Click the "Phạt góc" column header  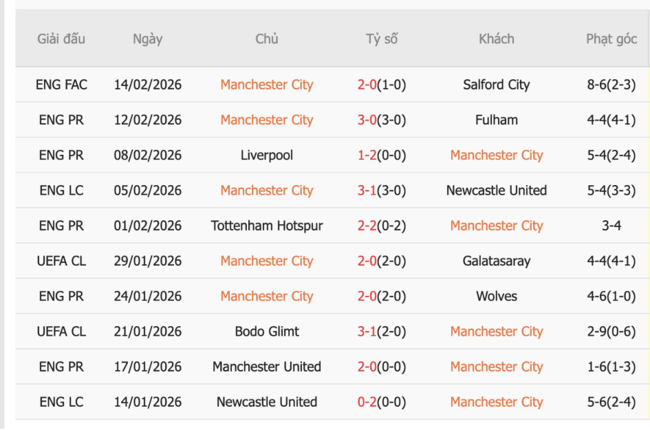(611, 39)
